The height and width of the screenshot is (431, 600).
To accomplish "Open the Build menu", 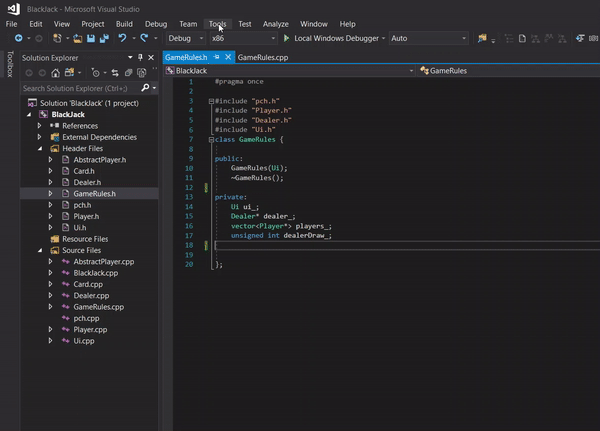I will click(124, 24).
